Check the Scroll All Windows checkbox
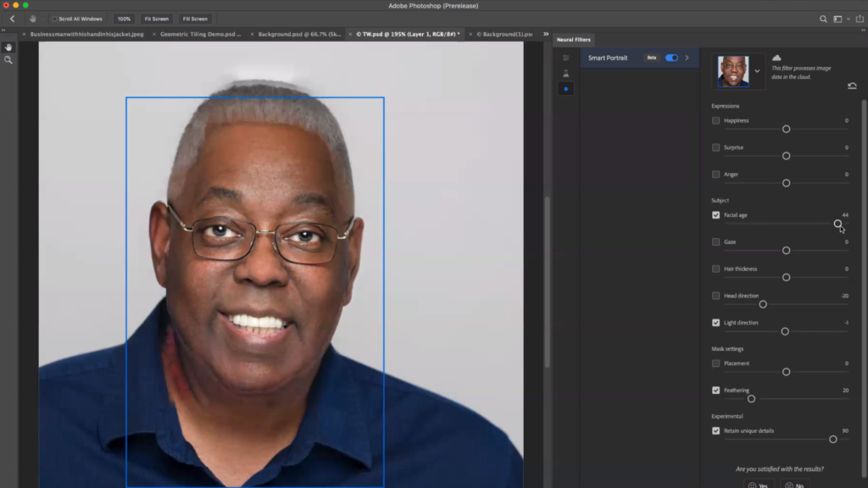The height and width of the screenshot is (488, 868). point(55,19)
